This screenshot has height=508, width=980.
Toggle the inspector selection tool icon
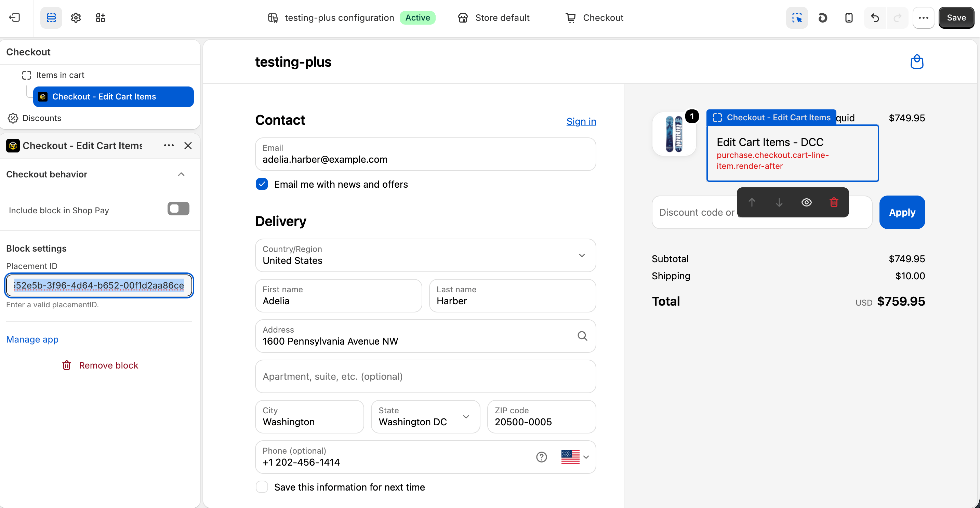click(x=797, y=18)
